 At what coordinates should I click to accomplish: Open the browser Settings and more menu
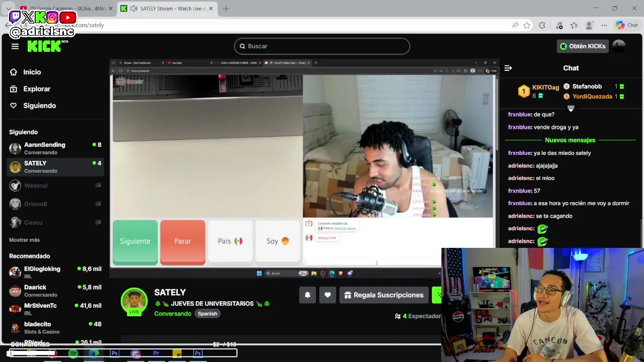604,25
